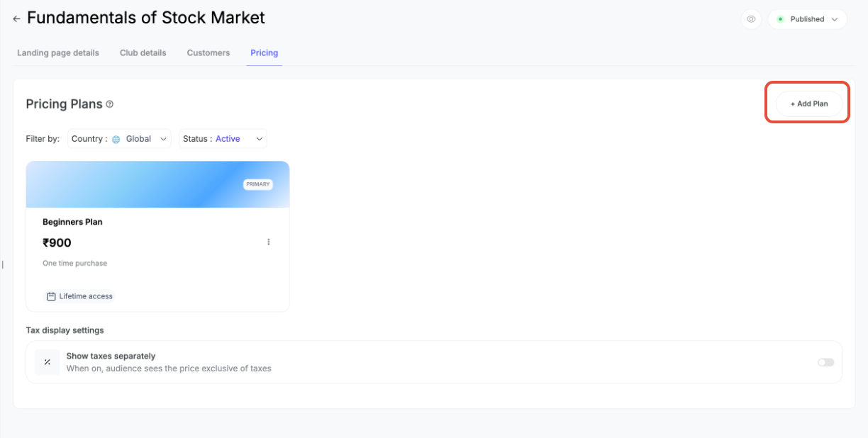Click the Lifetime access tag

tap(79, 296)
